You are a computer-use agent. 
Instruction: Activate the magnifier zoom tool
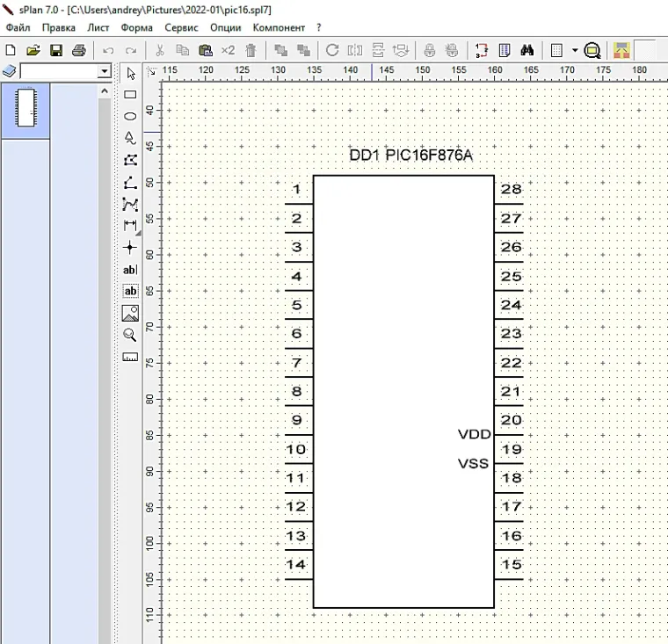[x=130, y=335]
